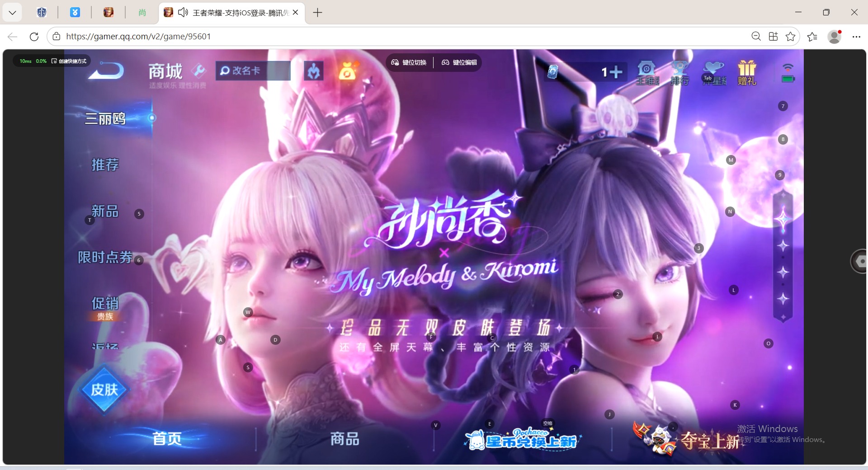868x470 pixels.
Task: Select the 三丽鸥 category in shop sidebar
Action: click(x=105, y=118)
